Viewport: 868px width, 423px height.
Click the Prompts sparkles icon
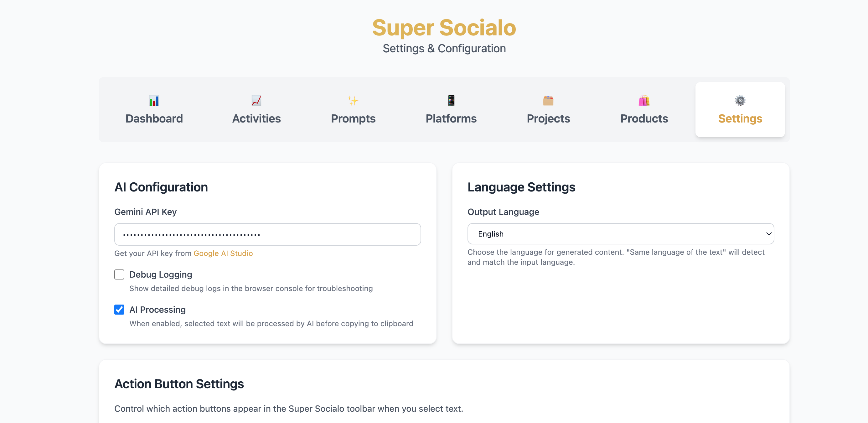(353, 101)
